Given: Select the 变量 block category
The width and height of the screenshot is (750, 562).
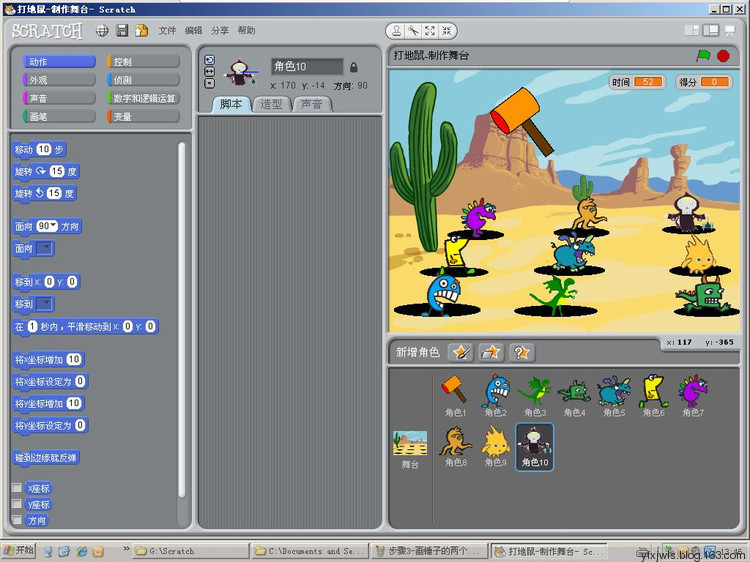Looking at the screenshot, I should [143, 116].
